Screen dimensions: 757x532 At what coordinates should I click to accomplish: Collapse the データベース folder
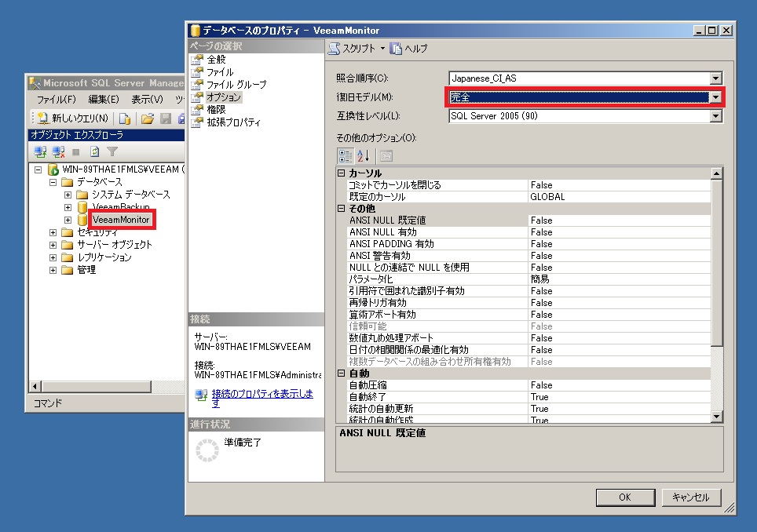click(x=53, y=182)
